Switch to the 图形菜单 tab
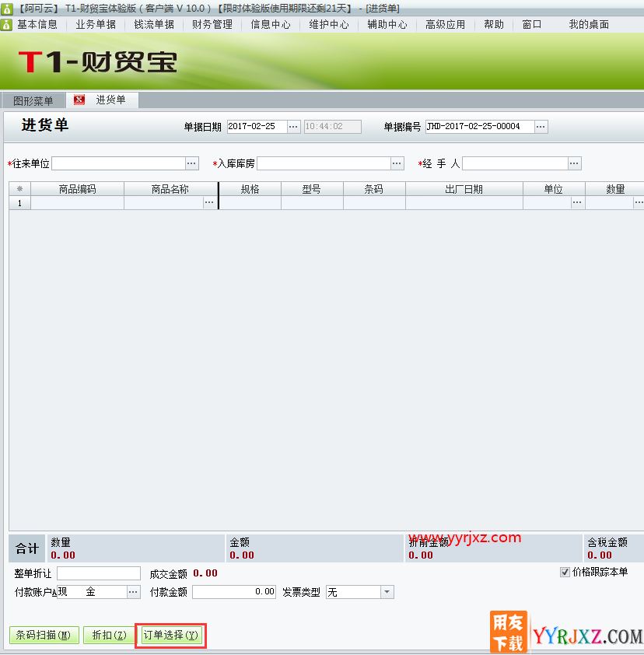Image resolution: width=644 pixels, height=655 pixels. (33, 101)
